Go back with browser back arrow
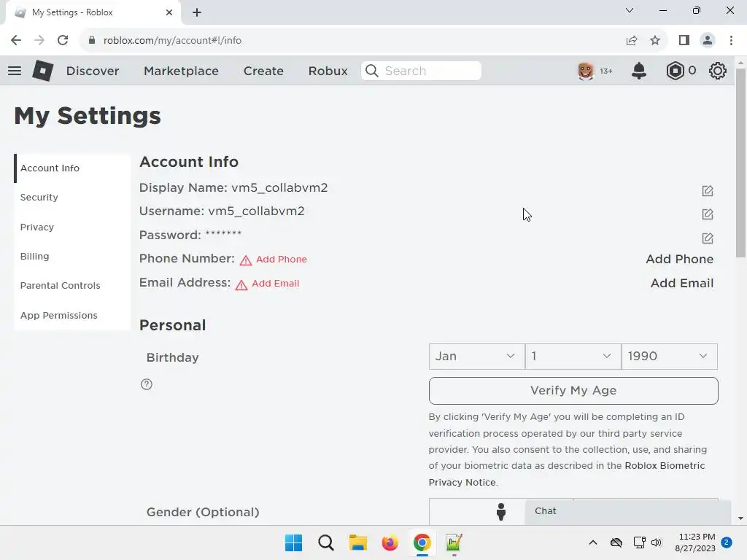This screenshot has height=560, width=747. [16, 41]
